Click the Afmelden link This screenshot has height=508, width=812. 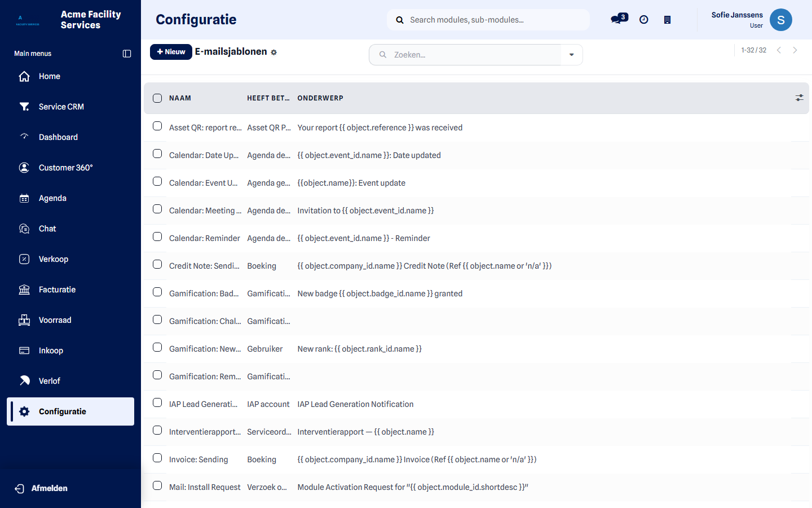point(49,488)
